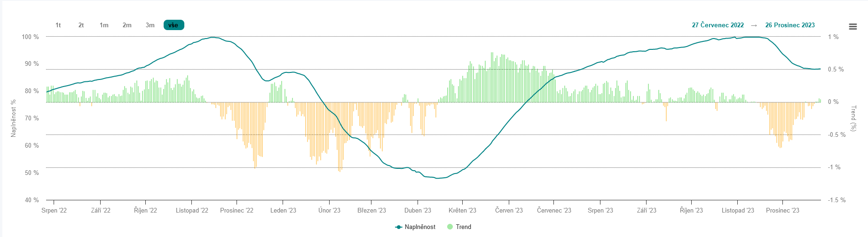Click the Listopad '22 x-axis label
868x237 pixels.
point(192,211)
